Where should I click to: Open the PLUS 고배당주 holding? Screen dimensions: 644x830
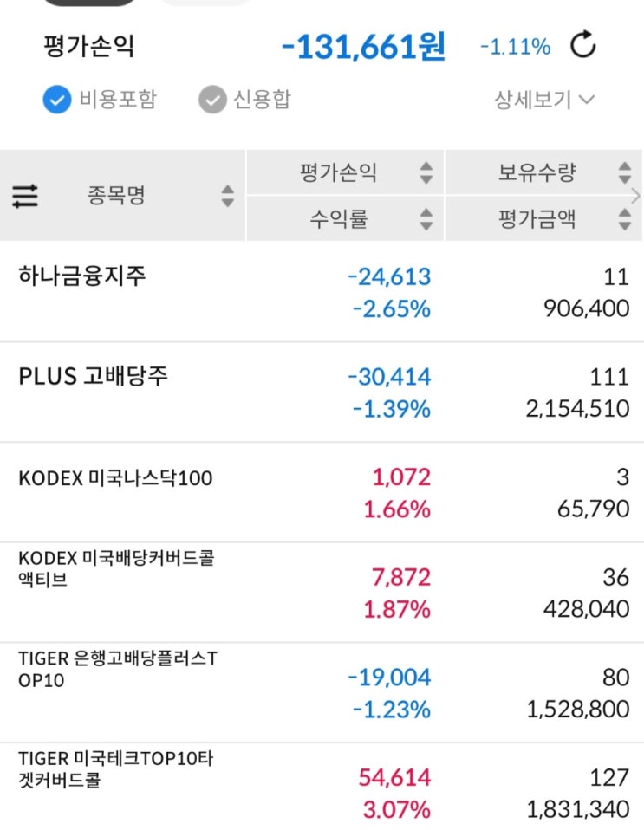pyautogui.click(x=94, y=377)
